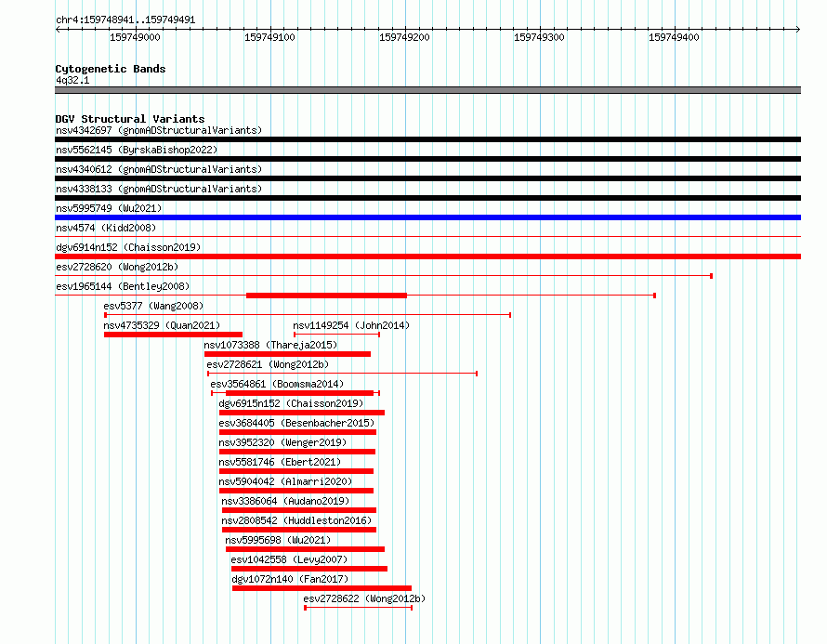The image size is (827, 644).
Task: Open nsv5995698 (Wu2021) variant
Action: pos(278,540)
